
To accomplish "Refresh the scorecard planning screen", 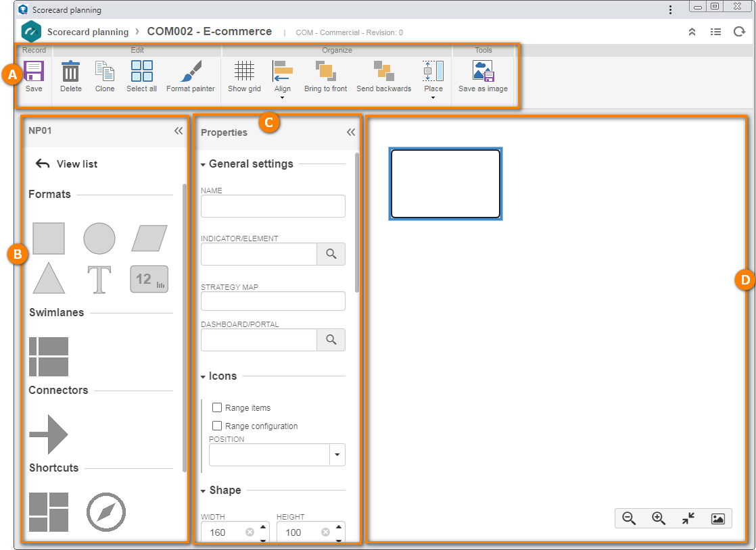I will pyautogui.click(x=739, y=32).
